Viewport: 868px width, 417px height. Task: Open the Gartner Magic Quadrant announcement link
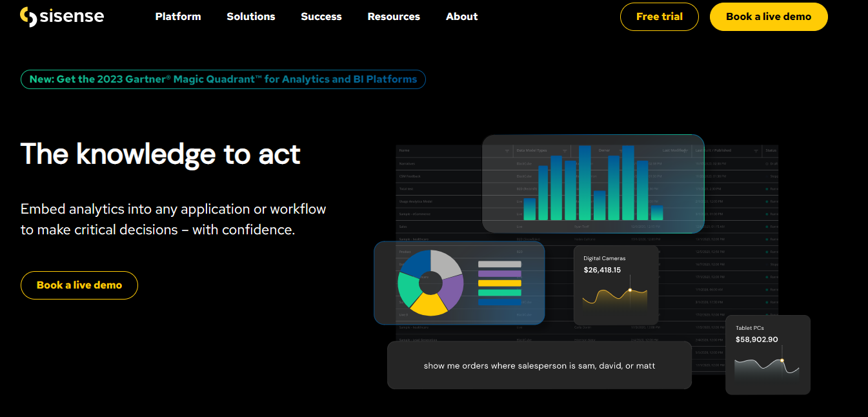(223, 79)
